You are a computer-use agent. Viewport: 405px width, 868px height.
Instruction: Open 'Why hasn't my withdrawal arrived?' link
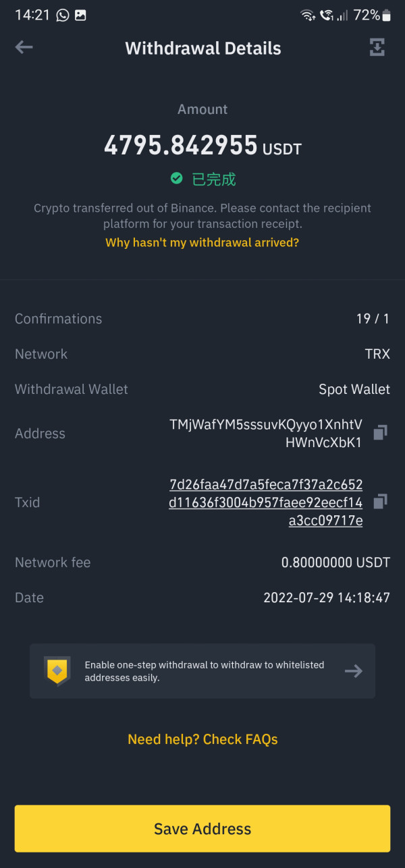(x=202, y=243)
